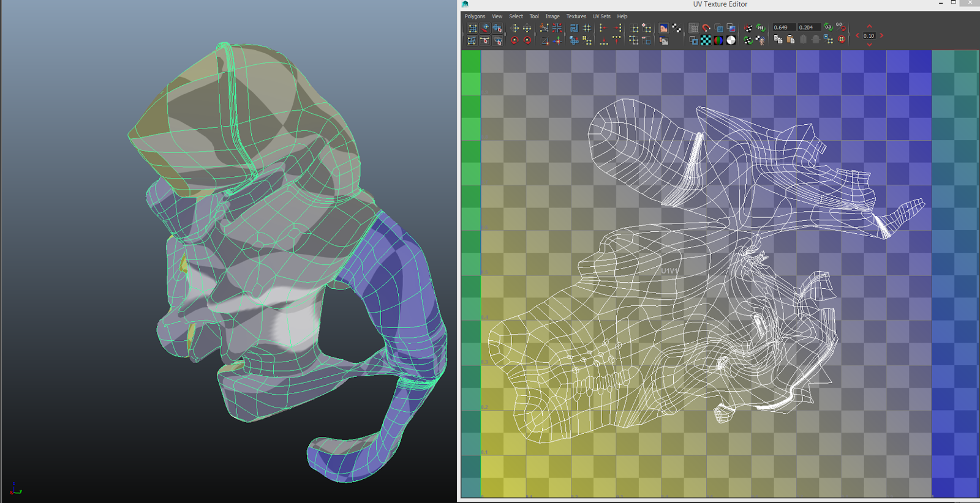Viewport: 980px width, 503px height.
Task: Flip selected UVs in U direction
Action: coord(515,28)
